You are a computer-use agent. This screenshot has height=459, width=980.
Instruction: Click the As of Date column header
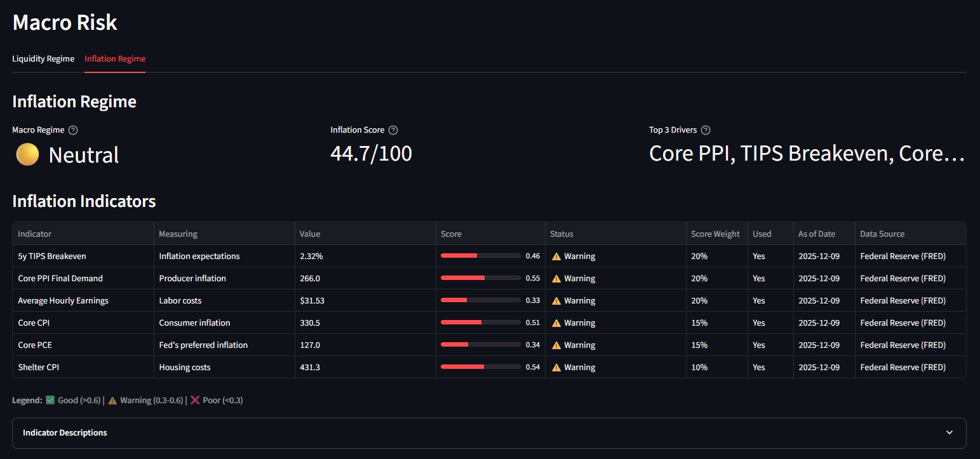coord(816,234)
